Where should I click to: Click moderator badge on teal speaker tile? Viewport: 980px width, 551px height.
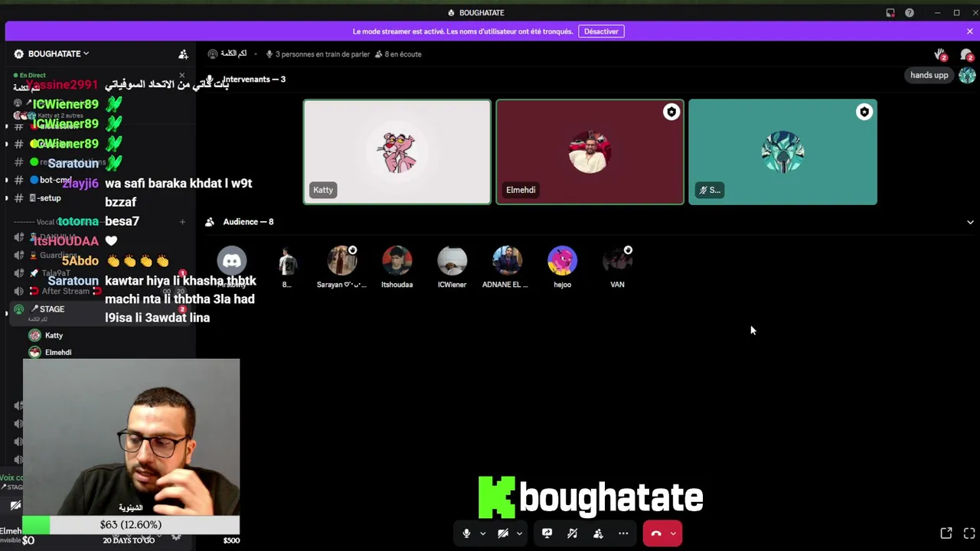point(864,112)
